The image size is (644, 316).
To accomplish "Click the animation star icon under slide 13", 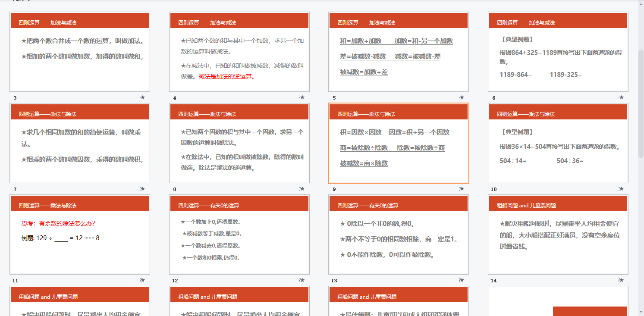I will (461, 280).
